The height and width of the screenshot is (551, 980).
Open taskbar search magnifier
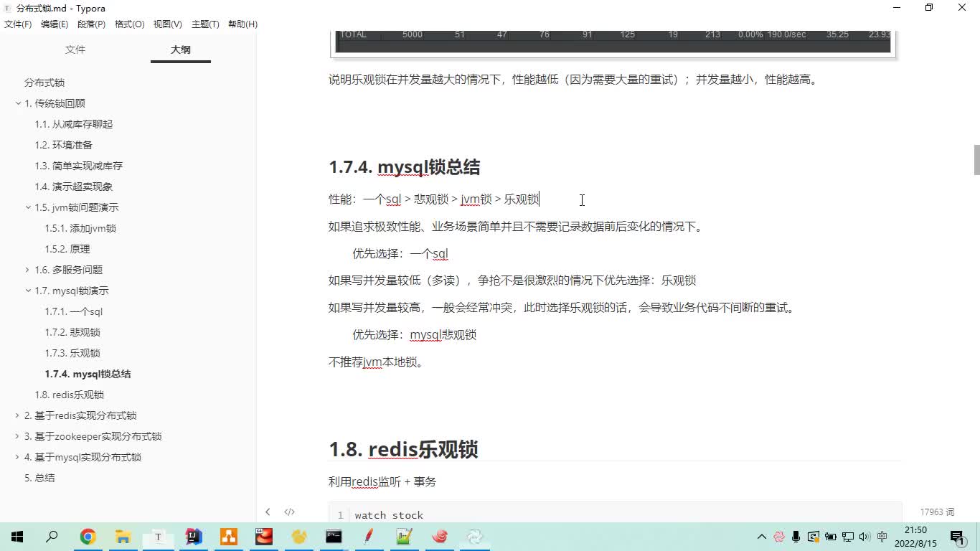[x=52, y=537]
